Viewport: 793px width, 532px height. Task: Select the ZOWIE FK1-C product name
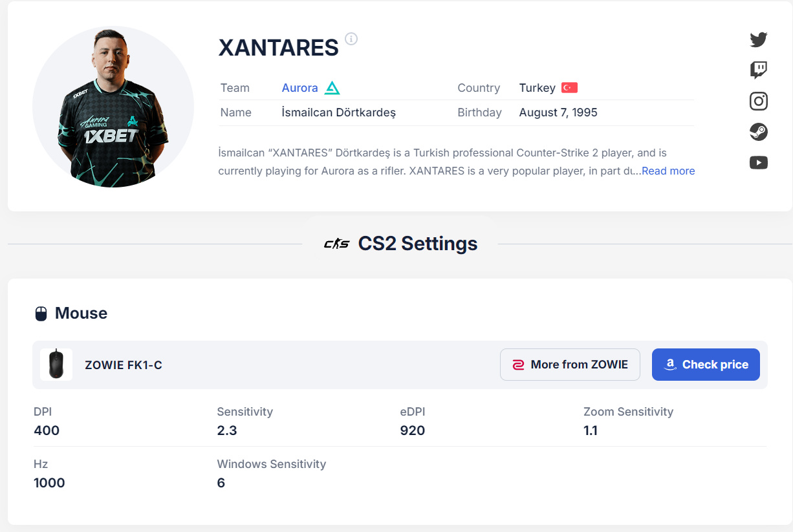coord(124,365)
